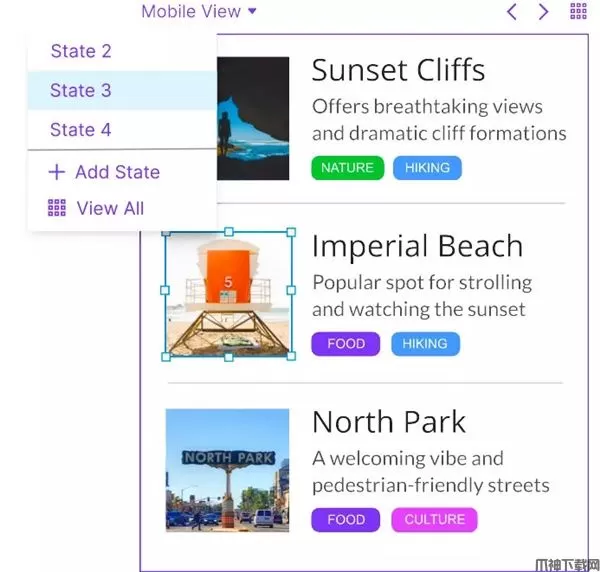Select the North Park heading text
The height and width of the screenshot is (572, 600).
(x=389, y=422)
